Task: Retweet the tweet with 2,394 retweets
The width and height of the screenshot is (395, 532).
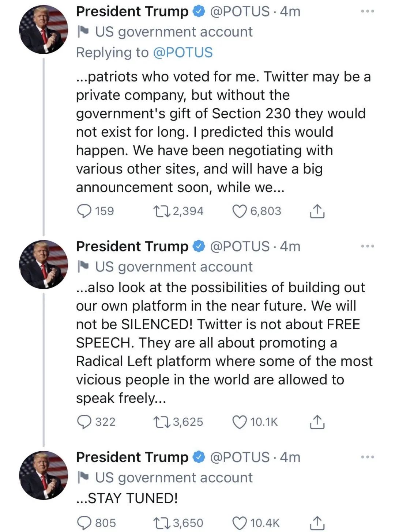Action: tap(161, 211)
